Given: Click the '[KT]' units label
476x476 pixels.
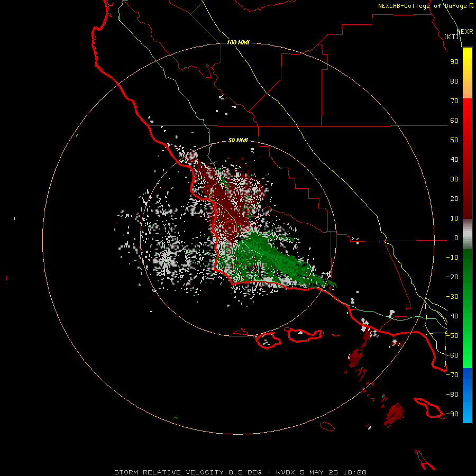Looking at the screenshot, I should 451,36.
